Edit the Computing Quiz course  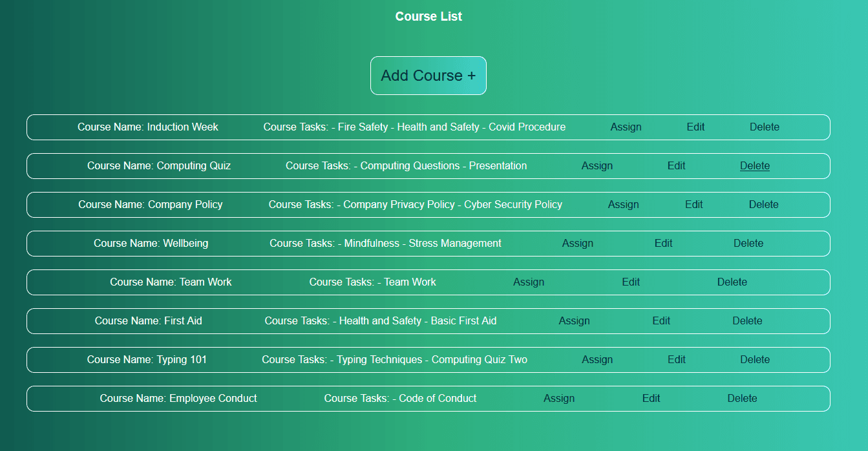tap(676, 166)
